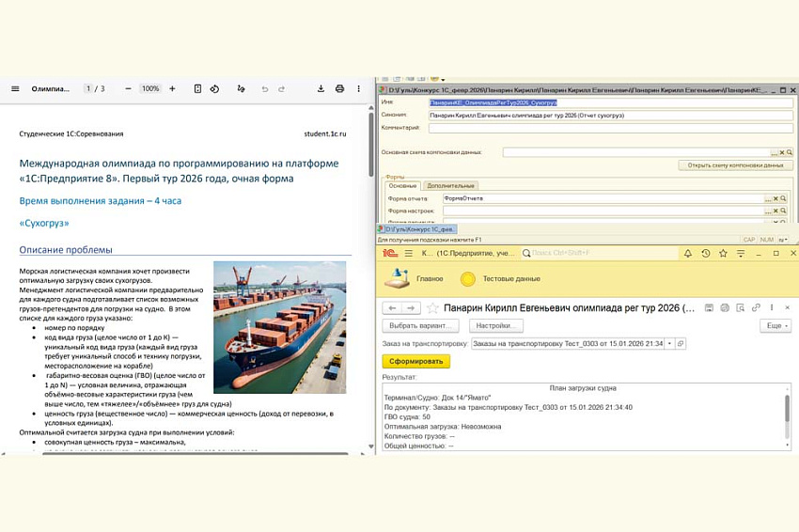799x532 pixels.
Task: Open Заказ на транспортировку dropdown list
Action: pyautogui.click(x=669, y=344)
